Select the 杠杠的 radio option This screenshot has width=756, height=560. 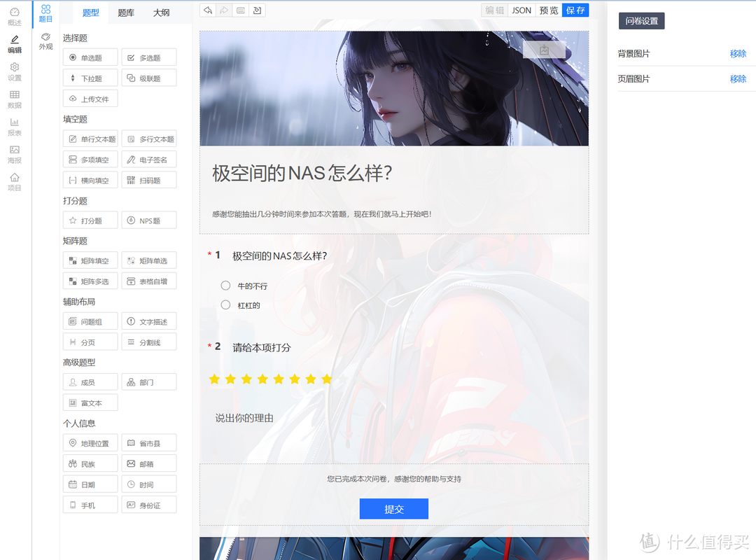[x=225, y=304]
